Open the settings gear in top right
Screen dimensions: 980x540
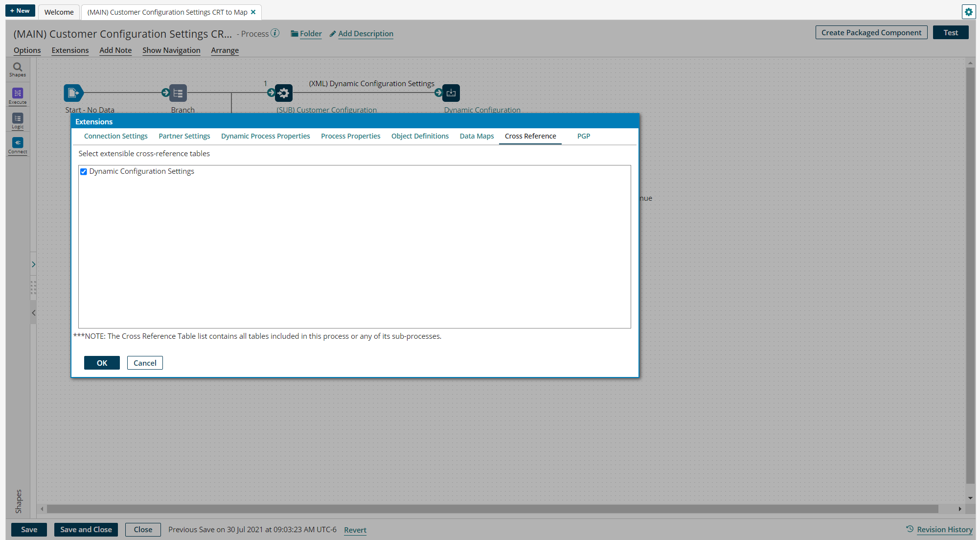pos(969,11)
